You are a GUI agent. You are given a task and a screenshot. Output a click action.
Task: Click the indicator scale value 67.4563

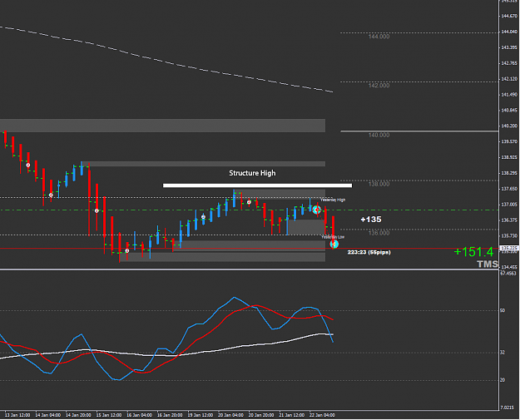coord(508,274)
